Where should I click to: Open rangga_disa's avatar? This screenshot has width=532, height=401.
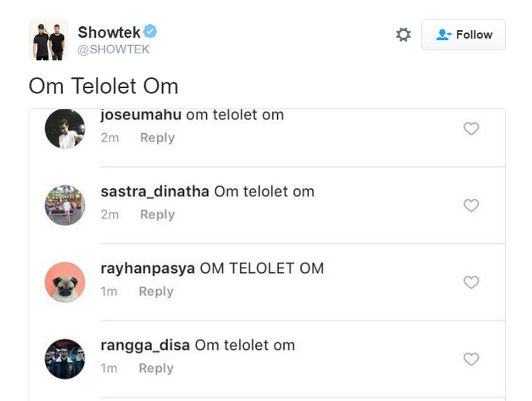click(65, 359)
